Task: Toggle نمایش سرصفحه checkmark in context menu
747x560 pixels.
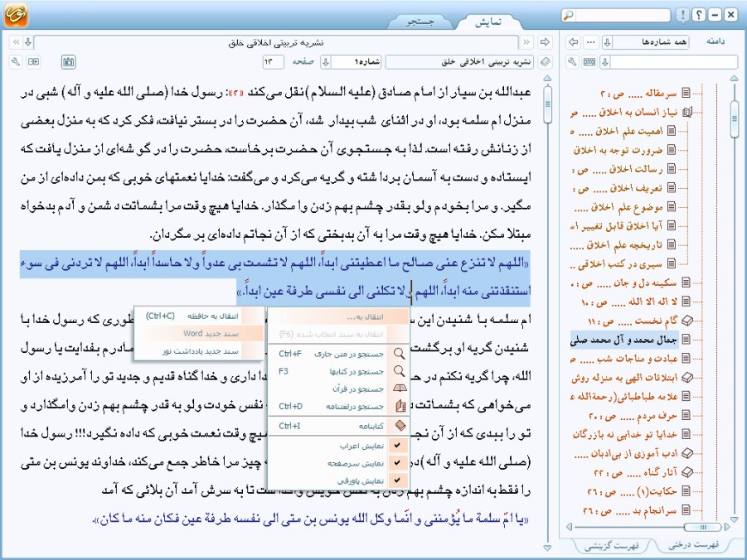Action: coord(398,463)
